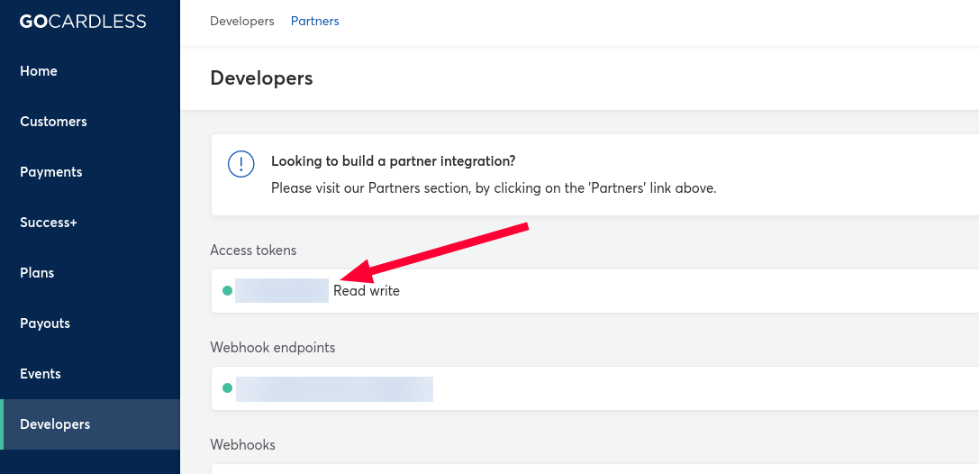Open the Events page
The width and height of the screenshot is (980, 474).
click(40, 374)
